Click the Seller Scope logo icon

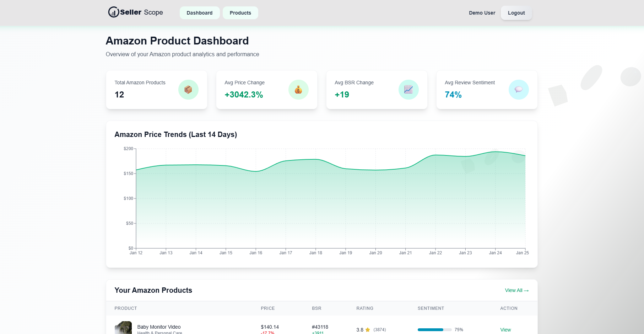click(x=113, y=12)
